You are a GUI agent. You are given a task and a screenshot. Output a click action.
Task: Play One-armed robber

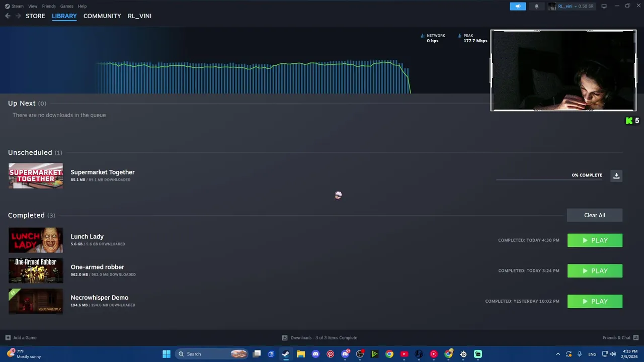595,271
